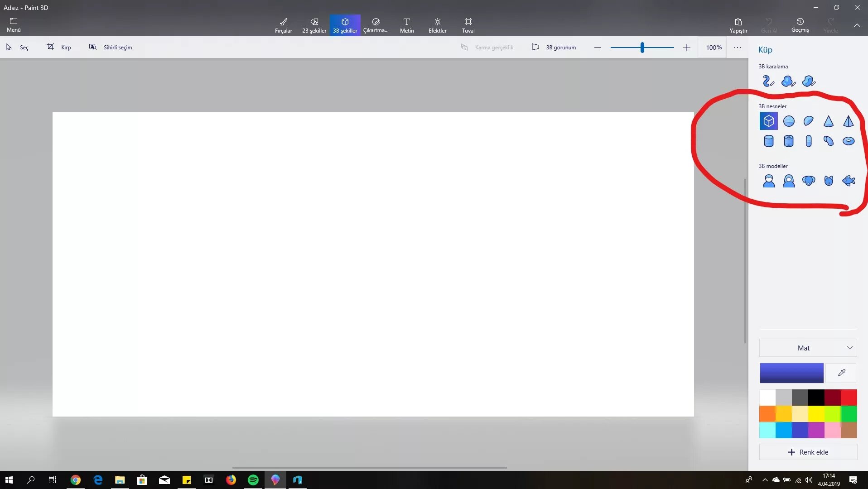The width and height of the screenshot is (868, 489).
Task: Choose the Sphere 3D object
Action: click(x=789, y=121)
